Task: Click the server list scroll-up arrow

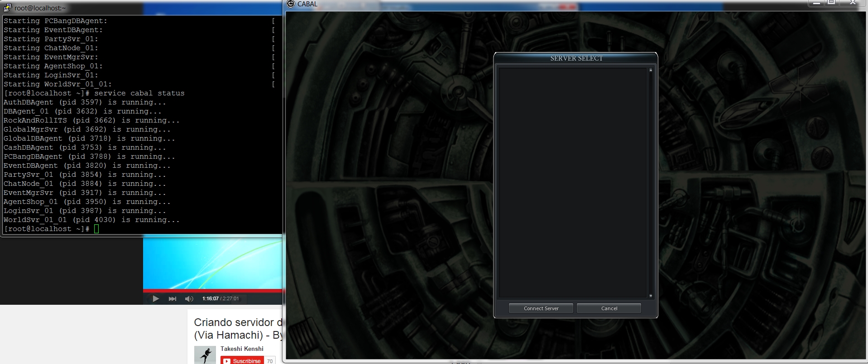Action: coord(651,70)
